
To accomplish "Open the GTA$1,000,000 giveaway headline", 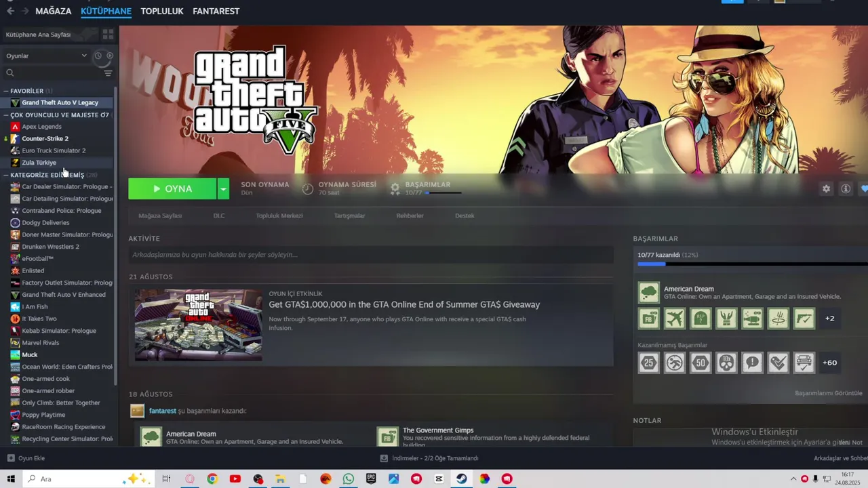I will pyautogui.click(x=404, y=305).
